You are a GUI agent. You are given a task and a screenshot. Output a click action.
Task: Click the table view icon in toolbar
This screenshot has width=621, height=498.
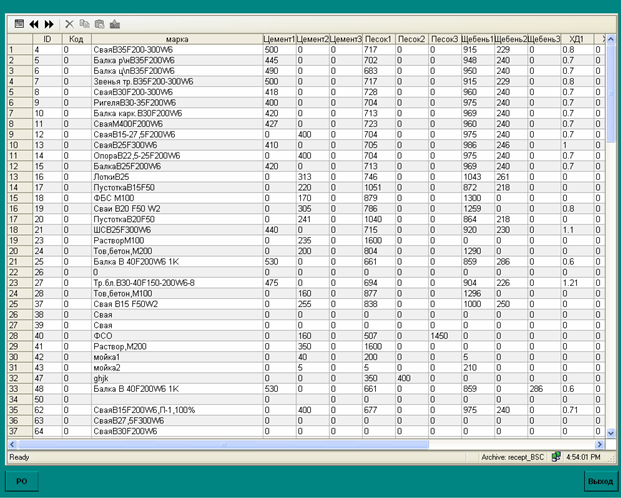click(x=19, y=22)
